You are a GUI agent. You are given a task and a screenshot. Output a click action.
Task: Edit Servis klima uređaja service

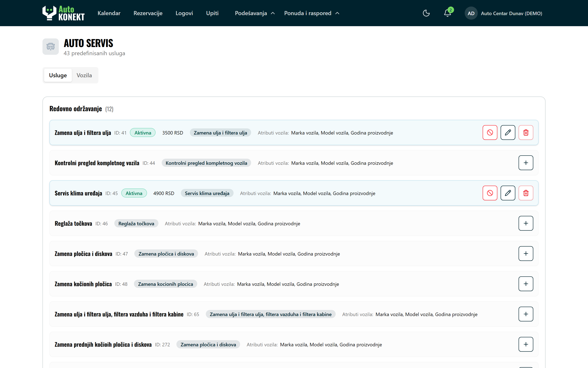coord(508,193)
